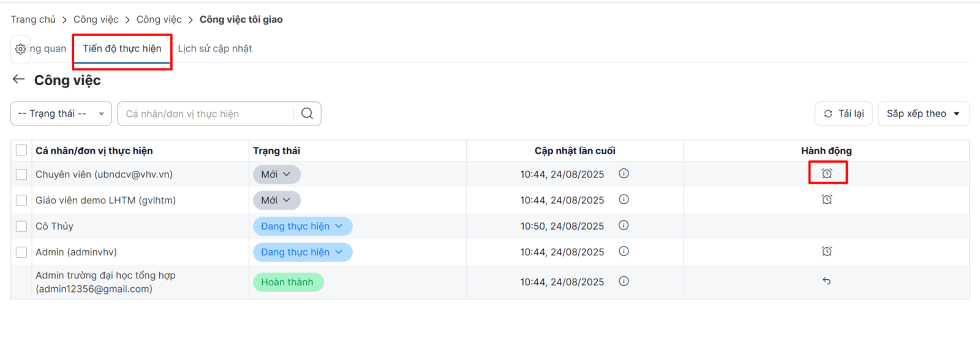The height and width of the screenshot is (355, 980).
Task: Go to Trang chủ breadcrumb link
Action: 33,20
